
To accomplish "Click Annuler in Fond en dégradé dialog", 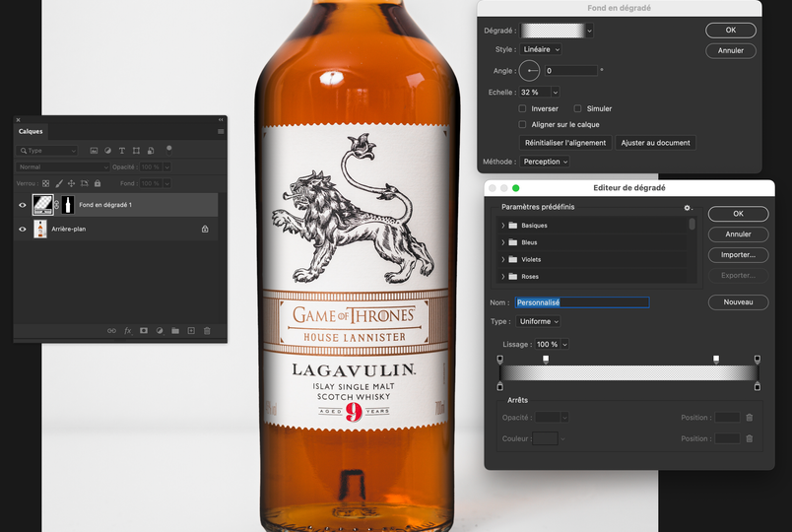I will tap(731, 50).
